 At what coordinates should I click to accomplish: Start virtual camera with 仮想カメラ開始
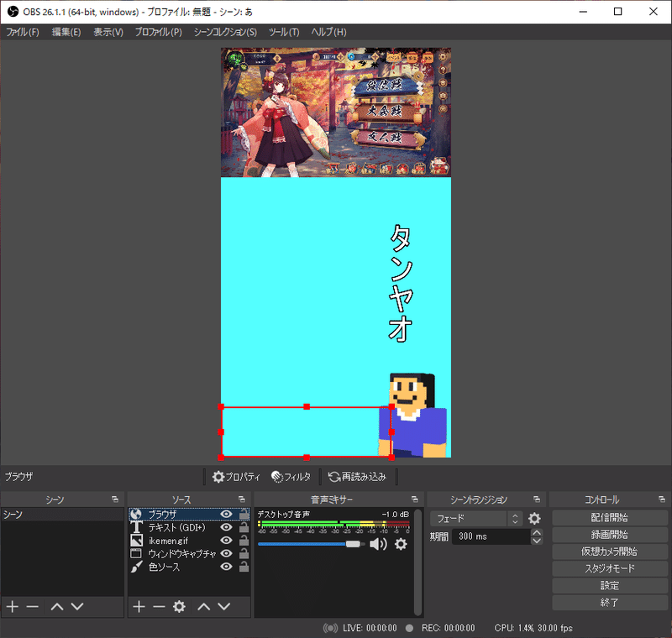pos(610,552)
